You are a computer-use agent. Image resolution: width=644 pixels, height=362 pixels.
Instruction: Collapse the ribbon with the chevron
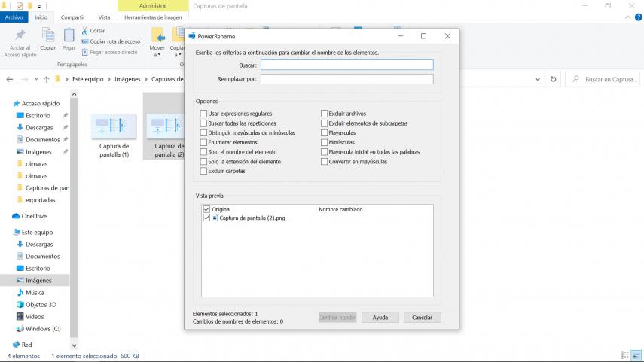pos(627,17)
